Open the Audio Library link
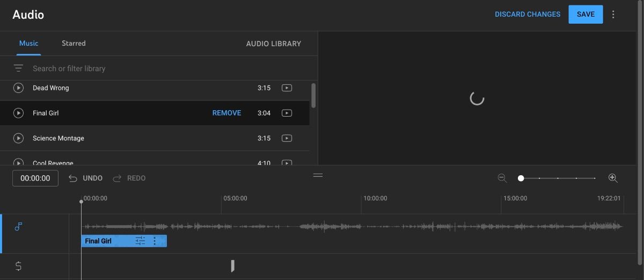Screen dimensions: 644x280 point(273,44)
